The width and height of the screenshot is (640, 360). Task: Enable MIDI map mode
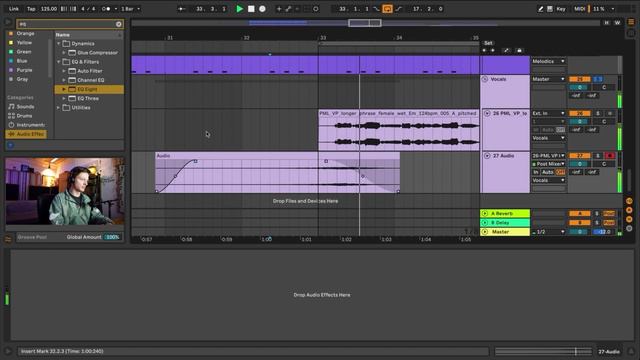point(580,9)
